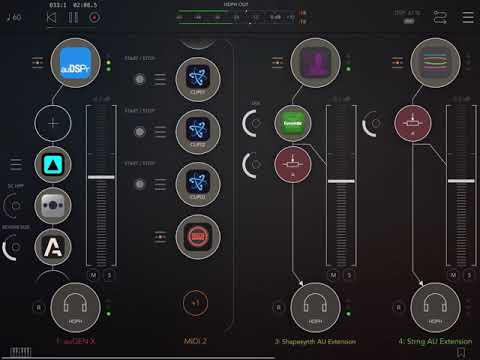The height and width of the screenshot is (360, 480).
Task: Open the red MIDI plugin node
Action: [x=198, y=237]
